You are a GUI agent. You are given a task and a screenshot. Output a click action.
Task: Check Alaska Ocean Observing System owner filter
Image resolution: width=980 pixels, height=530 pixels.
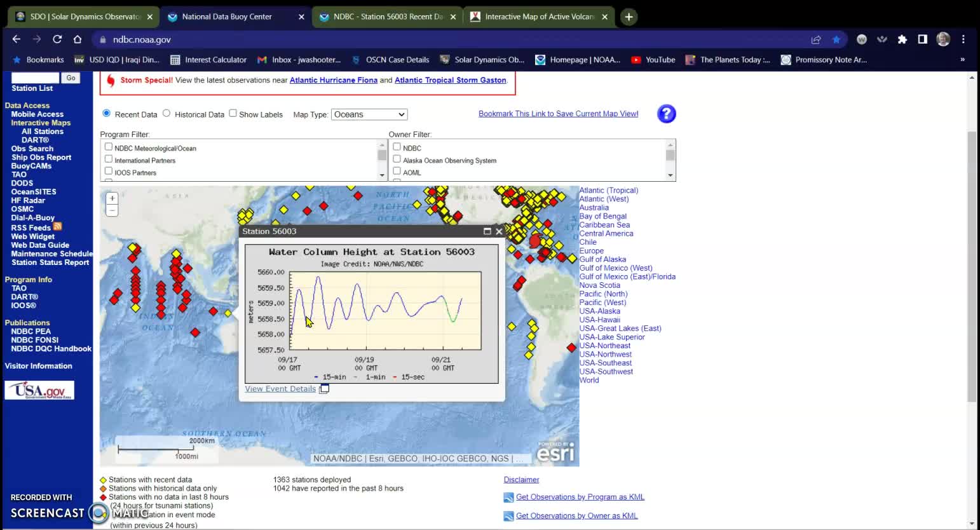click(397, 159)
